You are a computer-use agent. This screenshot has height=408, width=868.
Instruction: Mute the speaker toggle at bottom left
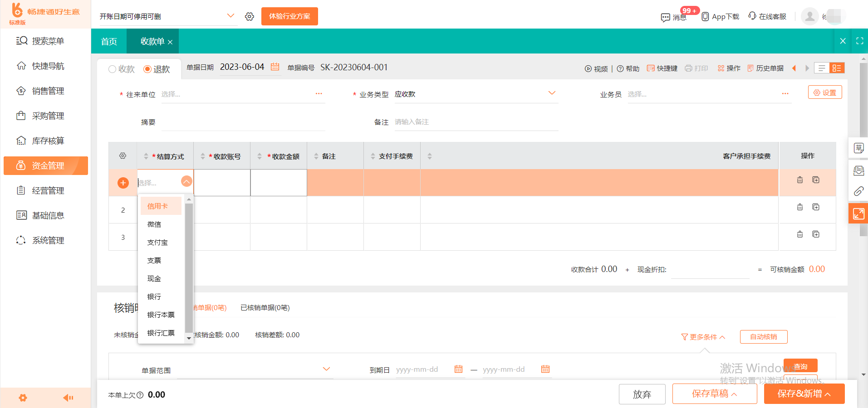(x=68, y=398)
